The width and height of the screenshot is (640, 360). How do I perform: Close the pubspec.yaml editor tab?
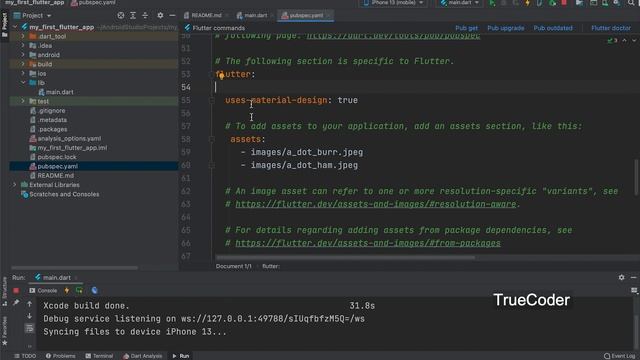[329, 16]
